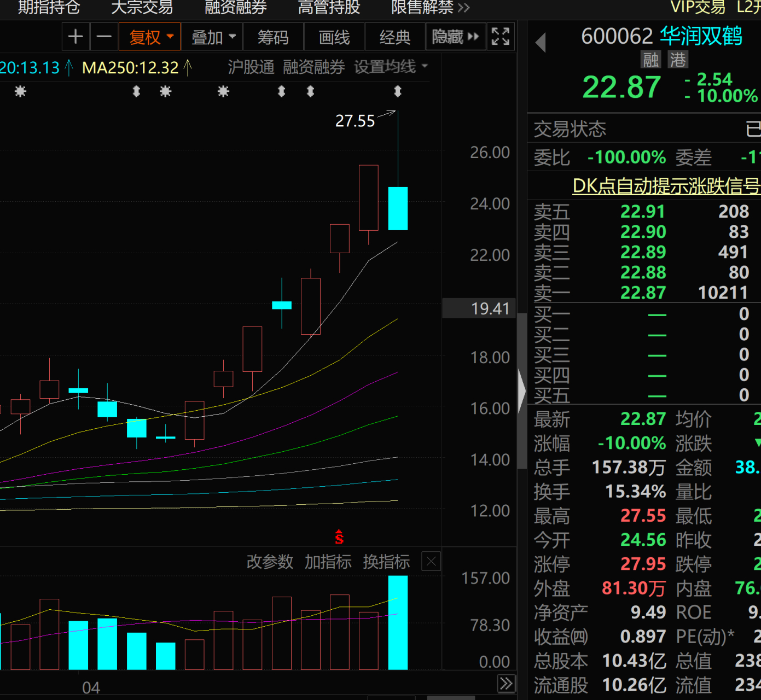
Task: Select the 卖四 price 22.90
Action: pyautogui.click(x=643, y=232)
